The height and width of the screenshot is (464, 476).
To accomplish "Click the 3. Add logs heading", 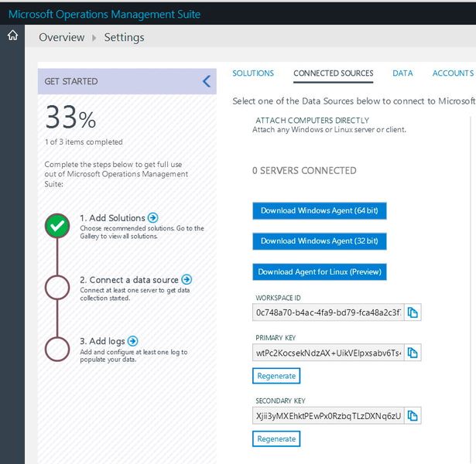I will pos(102,341).
